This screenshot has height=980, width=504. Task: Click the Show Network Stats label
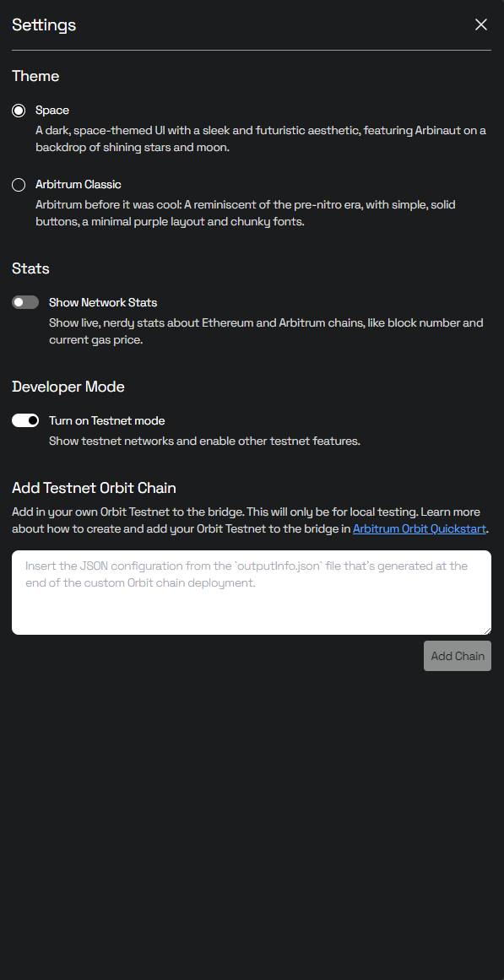point(103,302)
